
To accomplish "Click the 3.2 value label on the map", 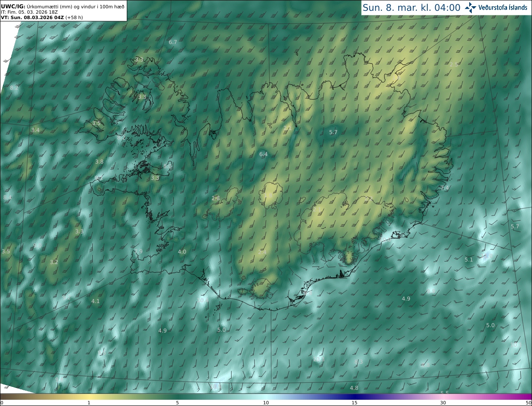I will tap(54, 262).
